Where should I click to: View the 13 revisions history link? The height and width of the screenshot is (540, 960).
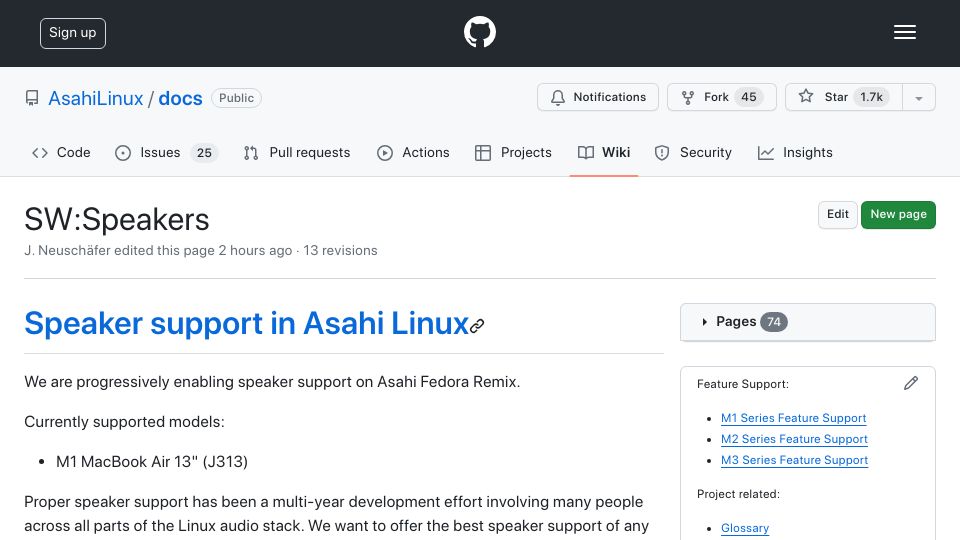click(x=340, y=250)
